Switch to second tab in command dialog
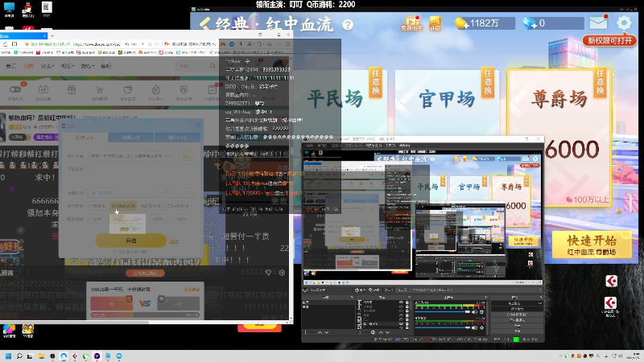The width and height of the screenshot is (644, 362). [131, 138]
